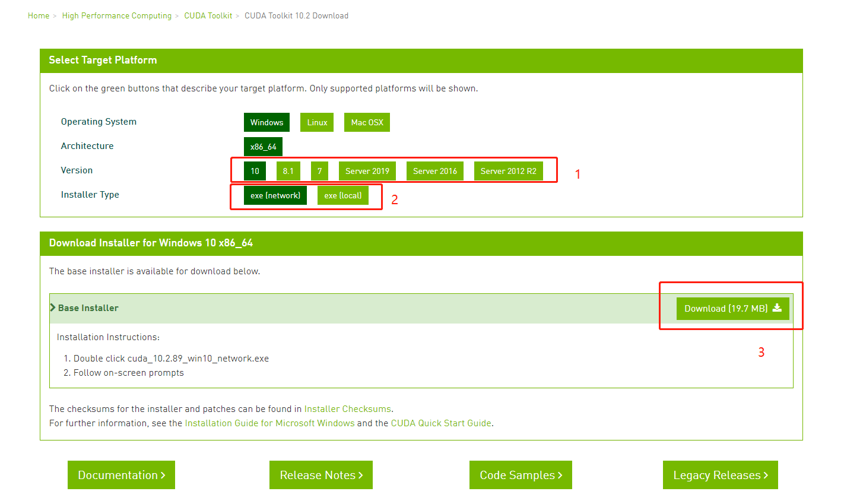Pick Windows version 8.1

(288, 171)
